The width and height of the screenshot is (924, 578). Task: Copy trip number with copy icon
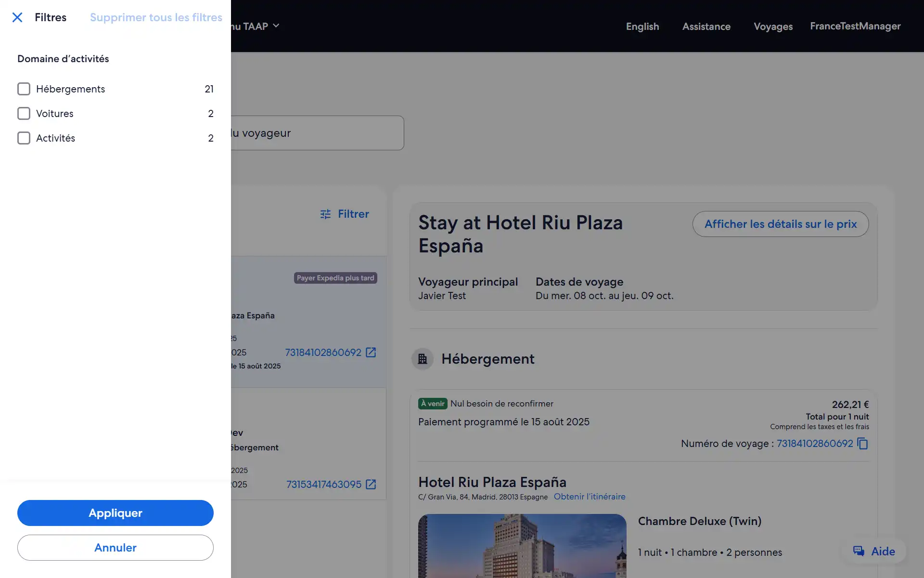(863, 444)
